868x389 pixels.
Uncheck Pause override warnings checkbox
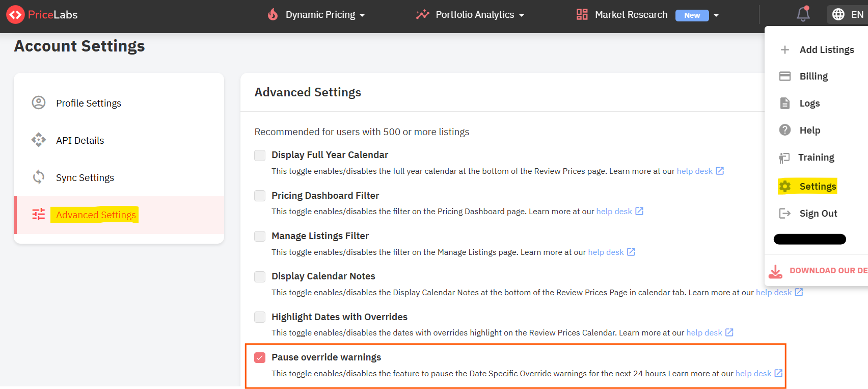260,357
